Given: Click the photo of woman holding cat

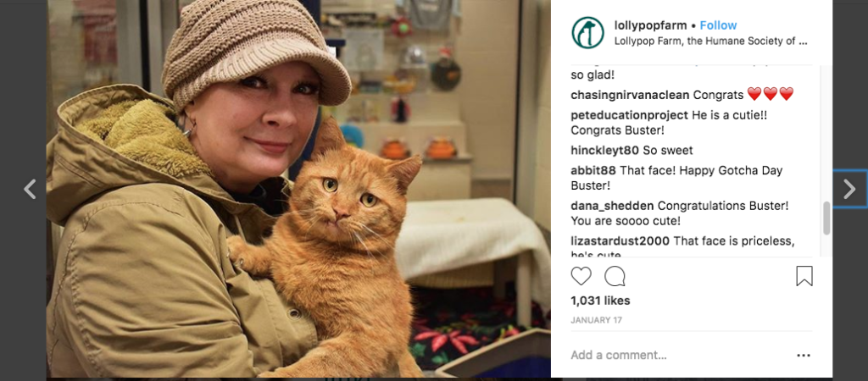Looking at the screenshot, I should [x=297, y=190].
